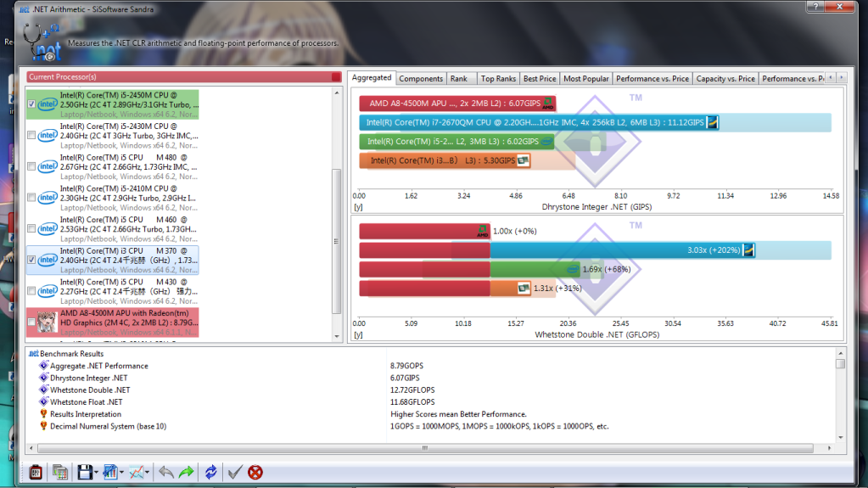Click the badge icon on the i7-2670QM bar
The width and height of the screenshot is (868, 488).
pyautogui.click(x=713, y=122)
